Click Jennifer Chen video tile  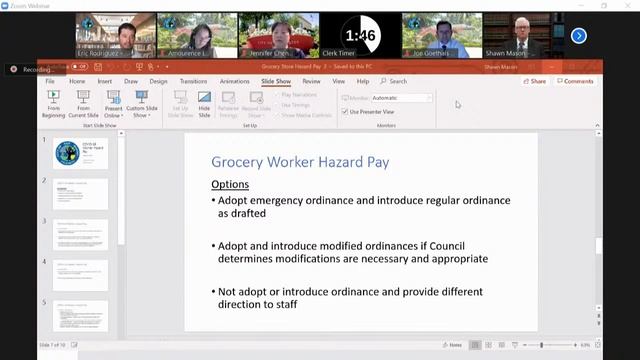point(279,36)
